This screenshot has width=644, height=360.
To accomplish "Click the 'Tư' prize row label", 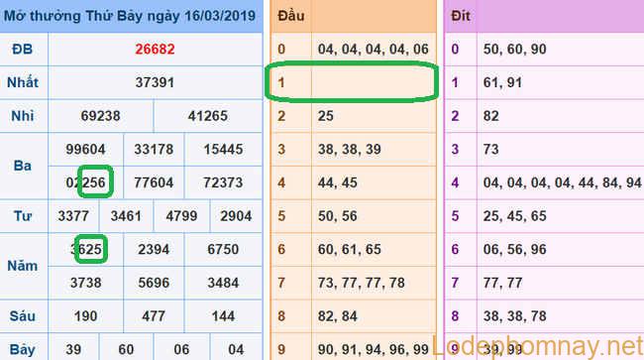I will tap(23, 216).
